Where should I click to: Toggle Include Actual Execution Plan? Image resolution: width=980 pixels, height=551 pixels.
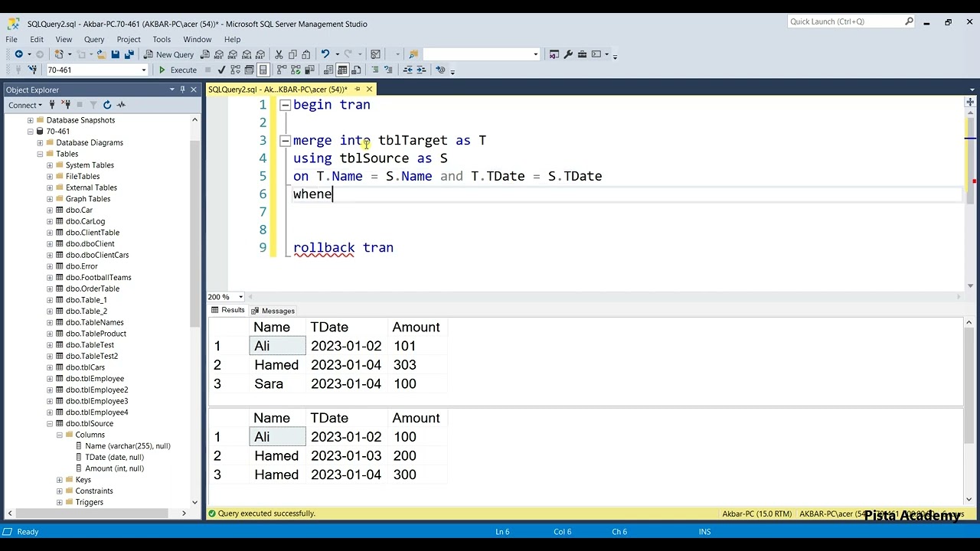282,70
